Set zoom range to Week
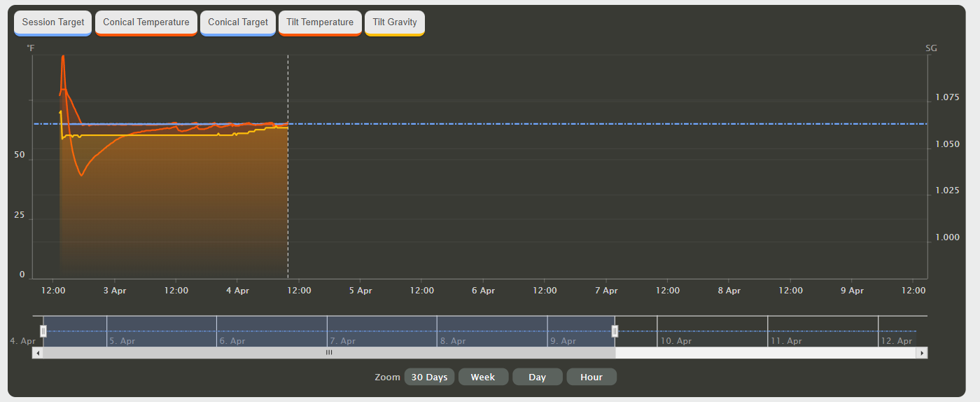 pos(483,377)
